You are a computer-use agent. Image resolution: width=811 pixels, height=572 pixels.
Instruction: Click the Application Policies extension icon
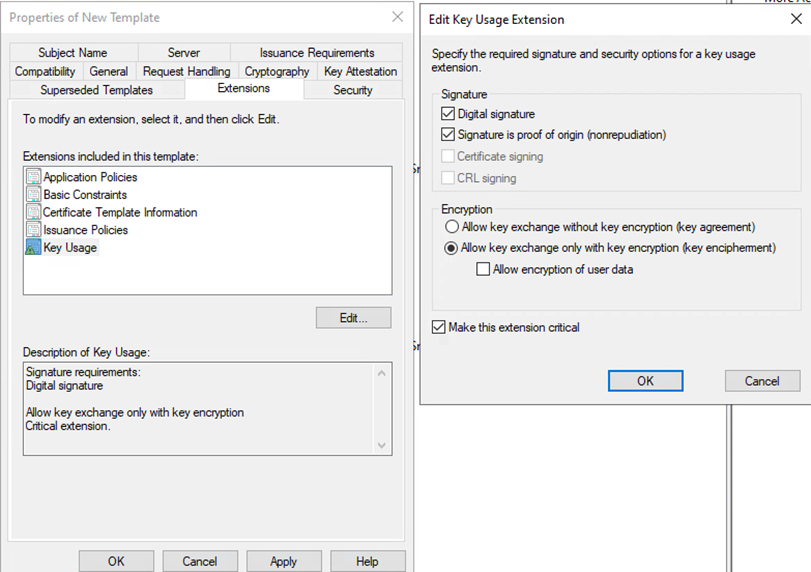pyautogui.click(x=33, y=177)
